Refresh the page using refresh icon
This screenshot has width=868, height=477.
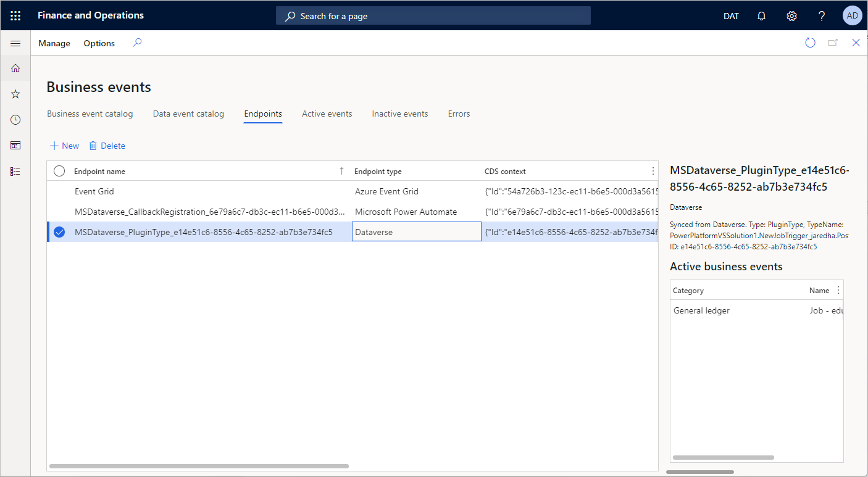pos(810,43)
